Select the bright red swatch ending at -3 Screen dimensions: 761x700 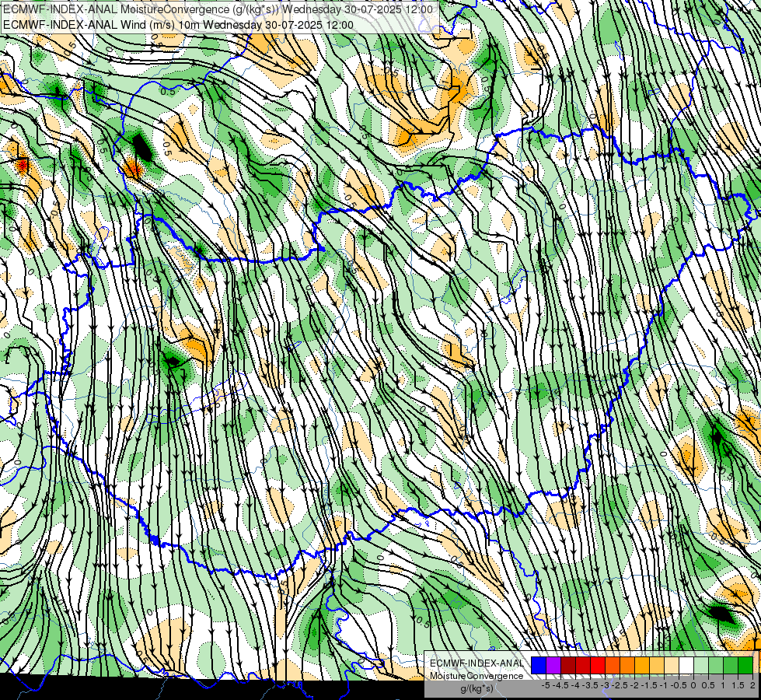click(x=598, y=666)
